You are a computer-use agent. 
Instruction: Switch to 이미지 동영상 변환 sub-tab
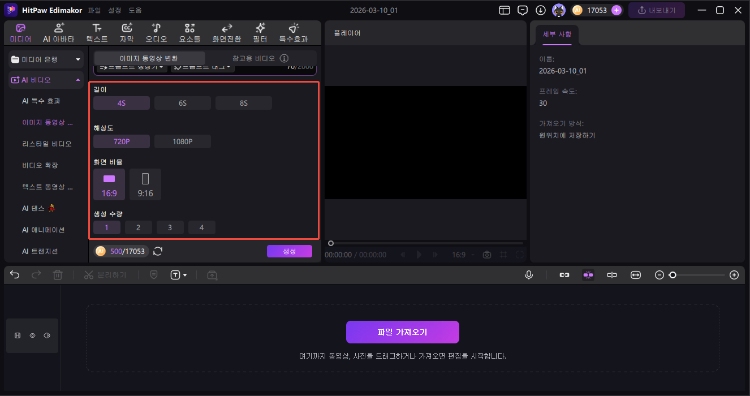point(149,58)
